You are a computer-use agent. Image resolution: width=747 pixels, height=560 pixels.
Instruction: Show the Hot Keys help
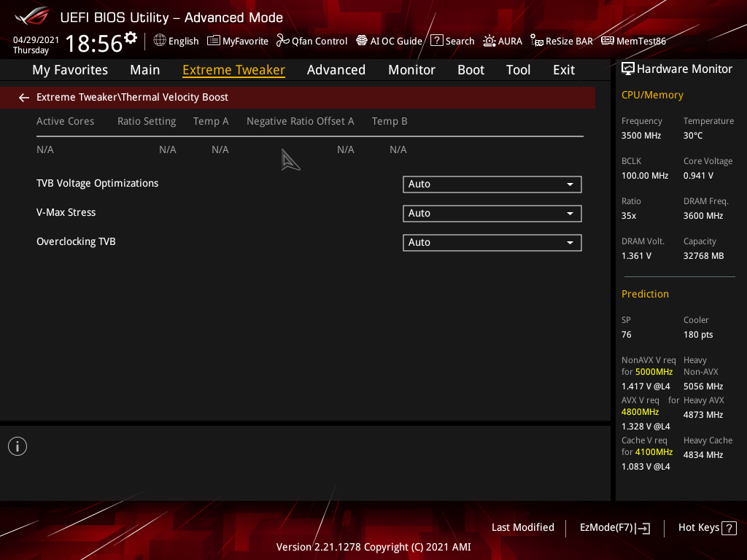coord(707,528)
